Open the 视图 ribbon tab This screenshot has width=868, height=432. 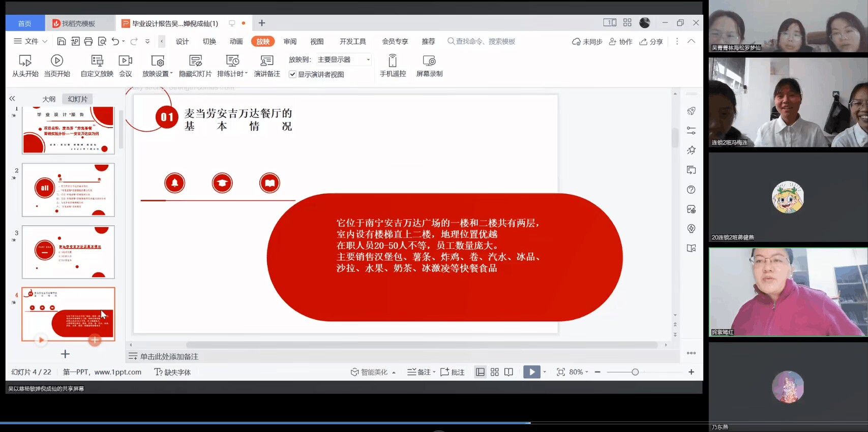(x=317, y=42)
